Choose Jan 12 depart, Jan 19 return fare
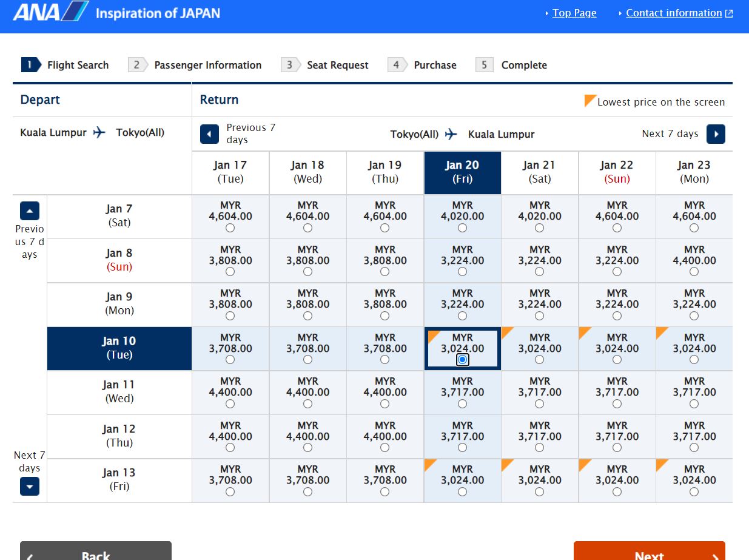The height and width of the screenshot is (560, 749). [385, 448]
